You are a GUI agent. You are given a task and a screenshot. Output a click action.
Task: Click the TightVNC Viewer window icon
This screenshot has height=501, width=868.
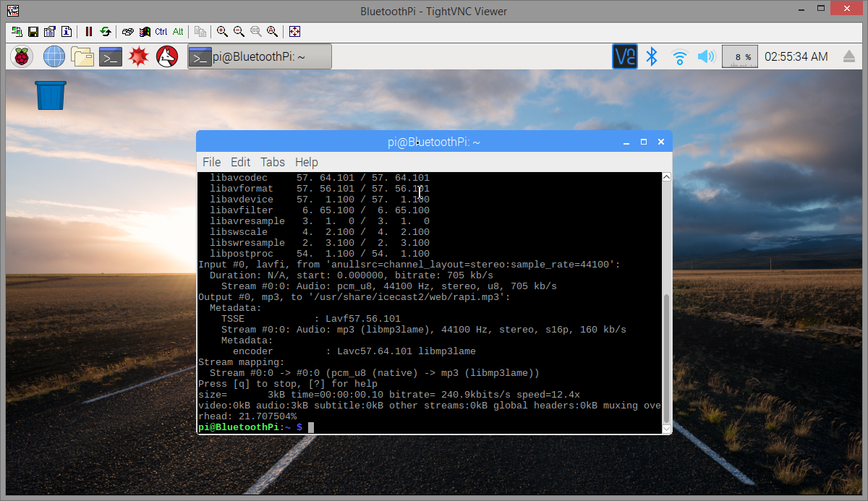12,11
